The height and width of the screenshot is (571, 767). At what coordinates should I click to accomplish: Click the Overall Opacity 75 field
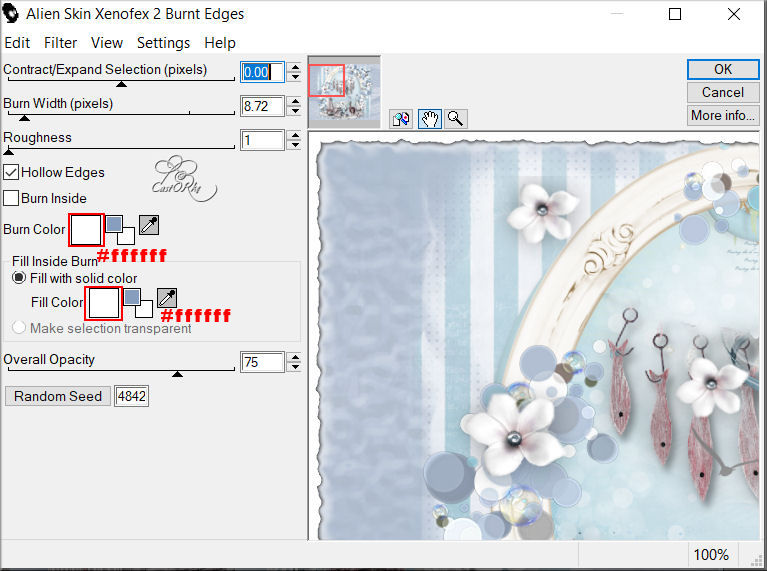click(262, 362)
